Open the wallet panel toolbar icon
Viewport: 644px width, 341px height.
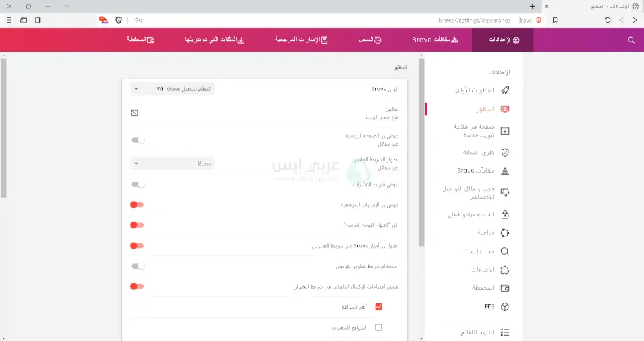tap(23, 20)
